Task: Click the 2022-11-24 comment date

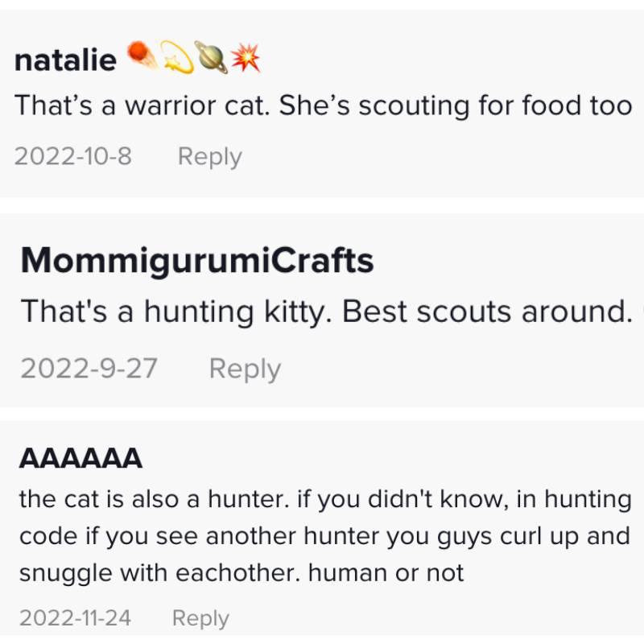Action: (x=75, y=617)
